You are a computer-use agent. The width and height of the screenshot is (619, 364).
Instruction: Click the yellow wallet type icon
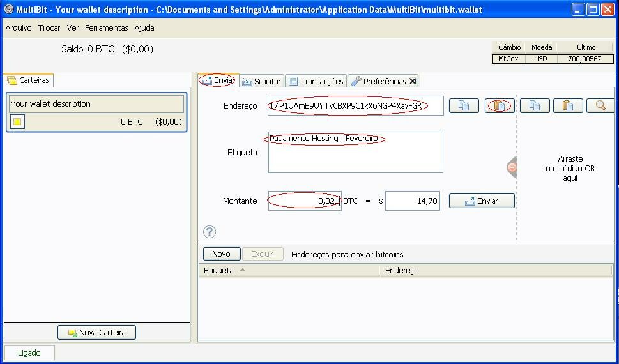pyautogui.click(x=17, y=121)
